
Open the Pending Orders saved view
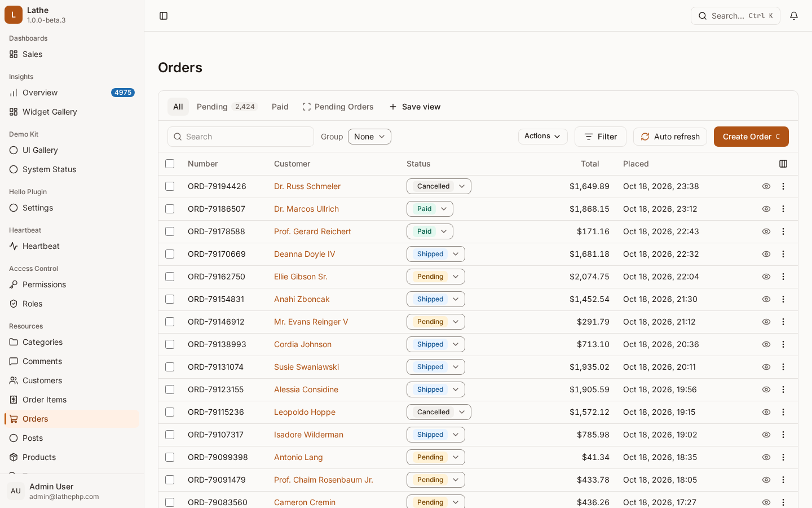[338, 107]
